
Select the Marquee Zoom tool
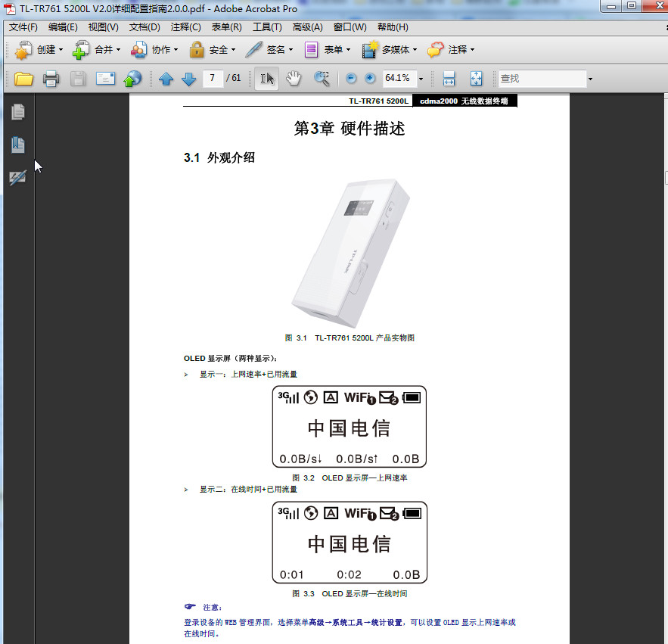point(322,79)
